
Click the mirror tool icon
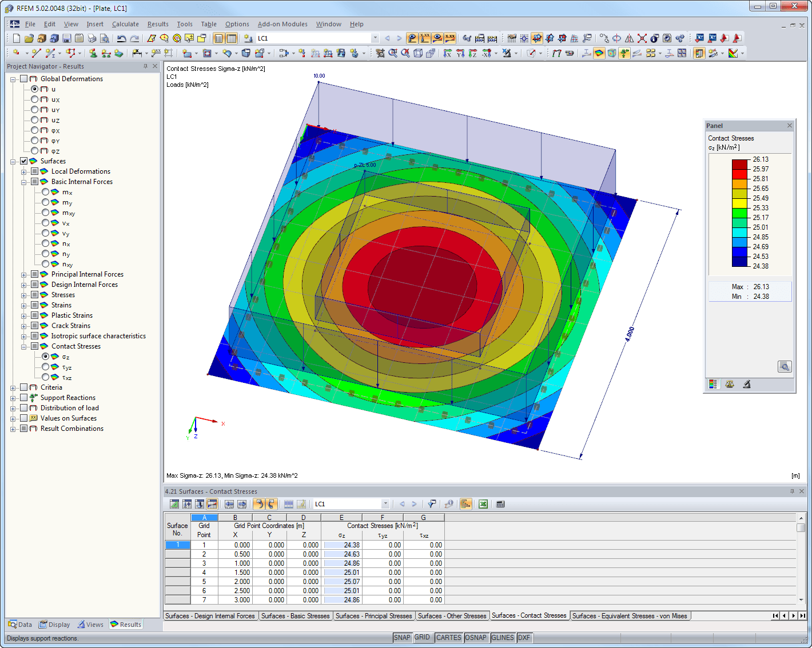point(629,38)
